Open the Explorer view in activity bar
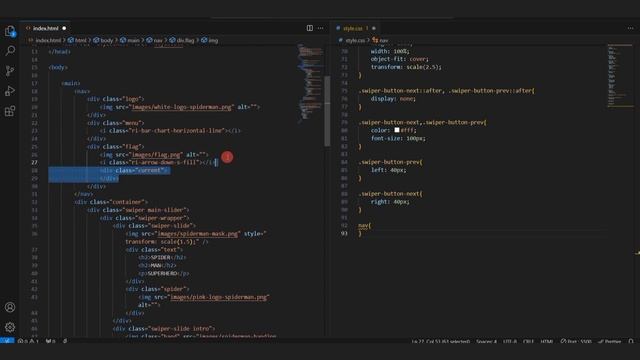Screen dimensions: 640x360 coord(10,31)
